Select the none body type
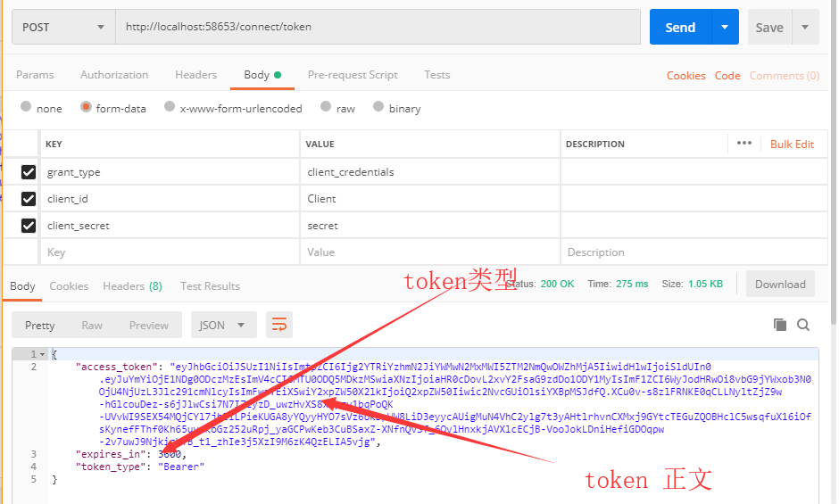Image resolution: width=839 pixels, height=504 pixels. (x=26, y=106)
